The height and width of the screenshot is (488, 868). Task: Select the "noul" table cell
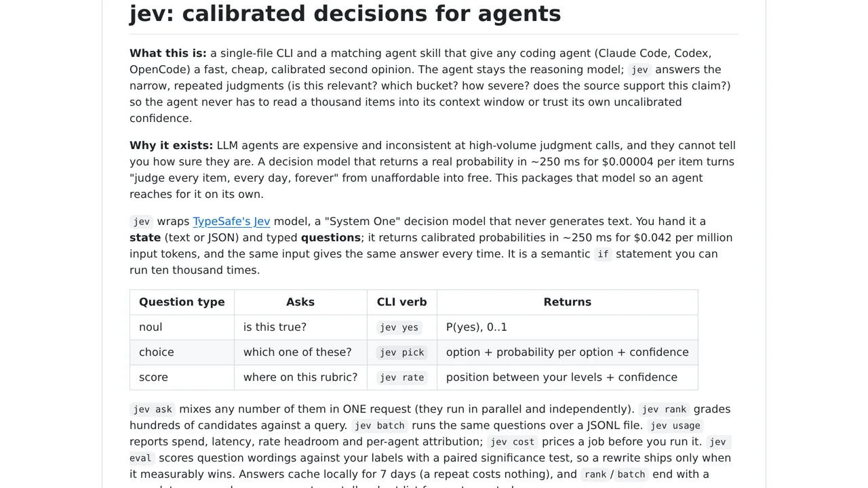pos(182,327)
